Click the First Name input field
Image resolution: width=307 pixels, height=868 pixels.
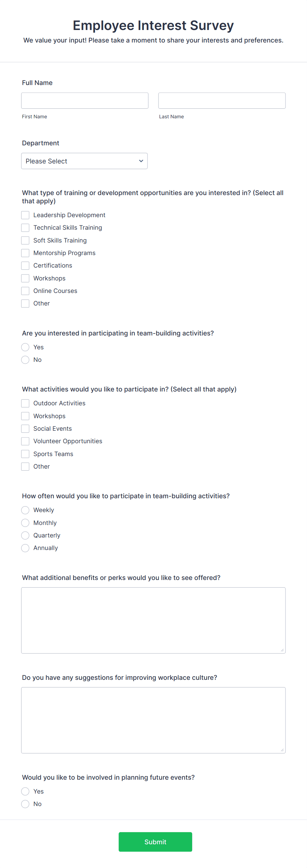pos(85,100)
